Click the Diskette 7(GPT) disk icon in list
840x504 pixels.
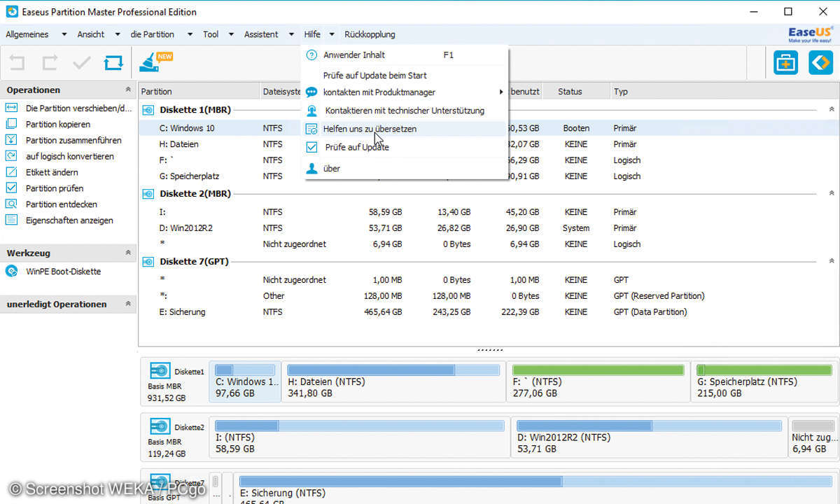(148, 262)
